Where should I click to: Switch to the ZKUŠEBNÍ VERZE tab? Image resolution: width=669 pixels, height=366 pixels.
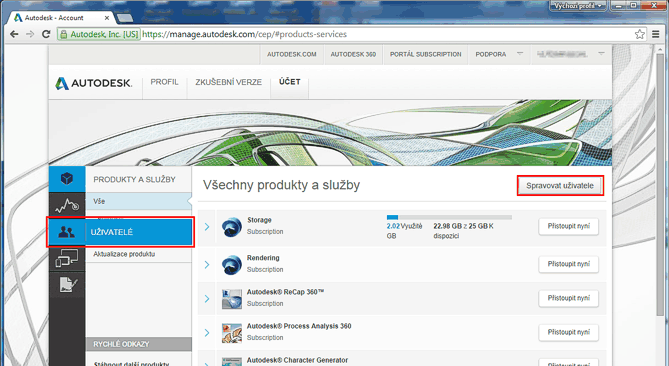click(228, 82)
